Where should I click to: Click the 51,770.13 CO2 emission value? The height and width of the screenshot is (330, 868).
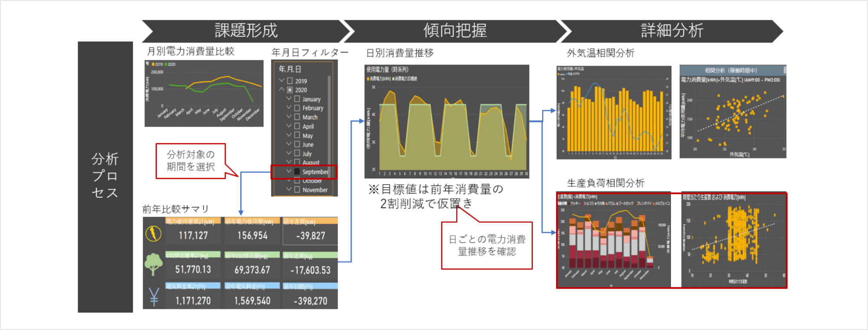(193, 269)
